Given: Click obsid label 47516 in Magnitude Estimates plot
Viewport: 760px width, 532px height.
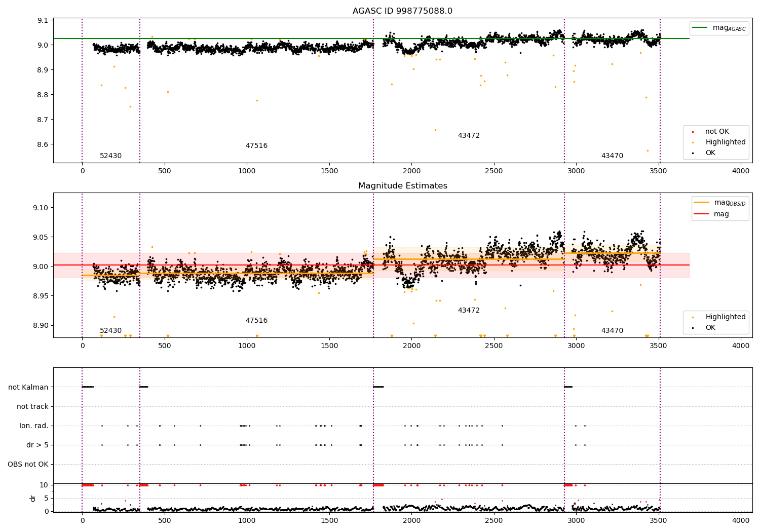Looking at the screenshot, I should [x=256, y=321].
